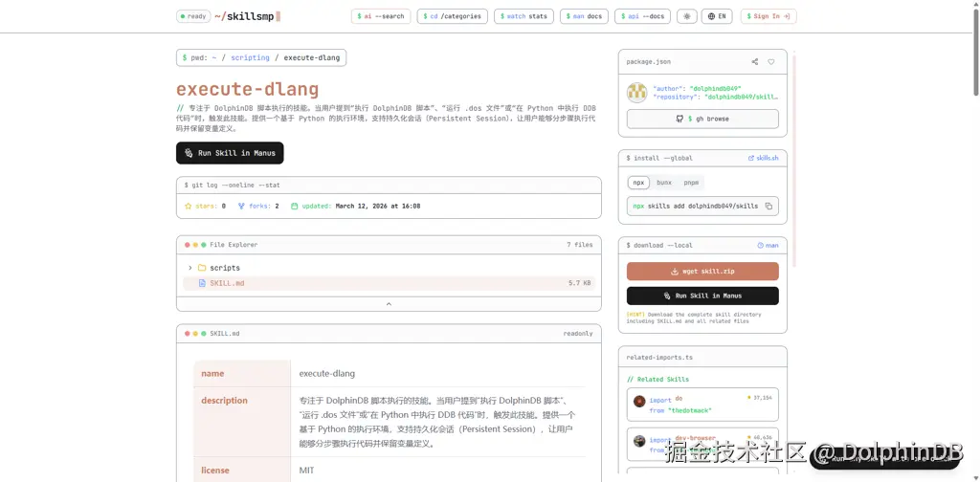The width and height of the screenshot is (980, 482).
Task: Click Run Skill in Manus below the description
Action: pos(230,153)
